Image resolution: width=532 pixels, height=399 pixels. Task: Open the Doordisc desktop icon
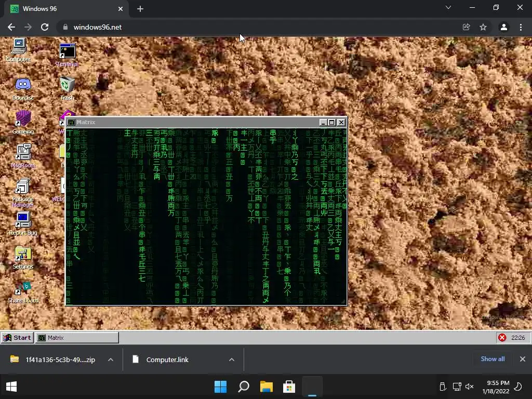pyautogui.click(x=23, y=89)
